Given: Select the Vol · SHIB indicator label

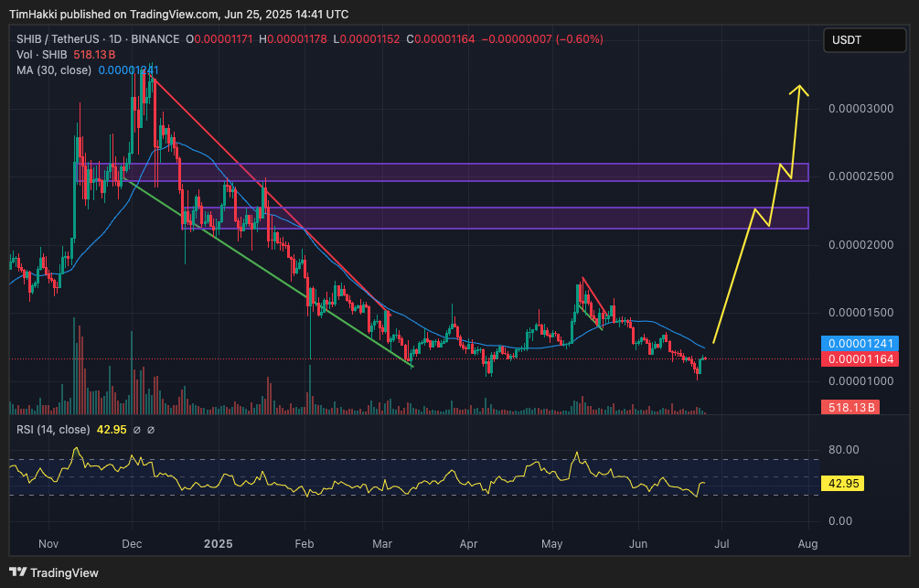Looking at the screenshot, I should (x=42, y=55).
